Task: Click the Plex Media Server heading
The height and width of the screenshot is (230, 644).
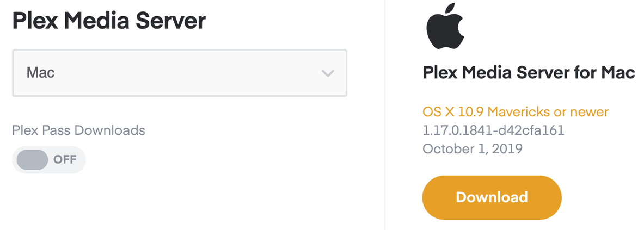Action: 109,22
